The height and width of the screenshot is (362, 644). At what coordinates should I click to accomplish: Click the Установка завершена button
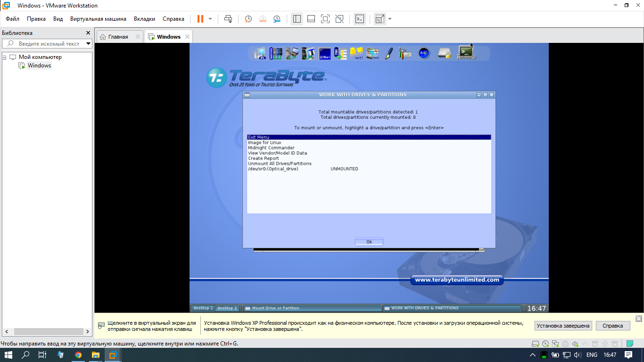(563, 326)
